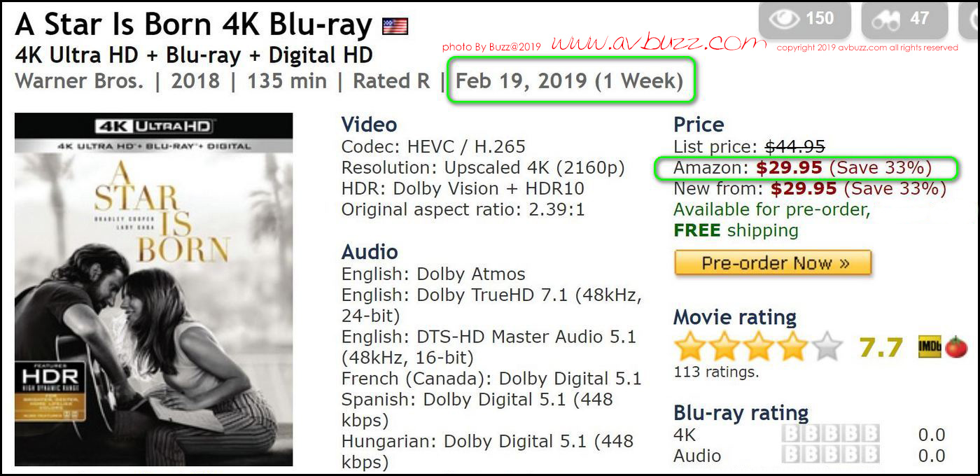The width and height of the screenshot is (980, 476).
Task: Open the Rotten Tomatoes tomato icon
Action: (955, 347)
